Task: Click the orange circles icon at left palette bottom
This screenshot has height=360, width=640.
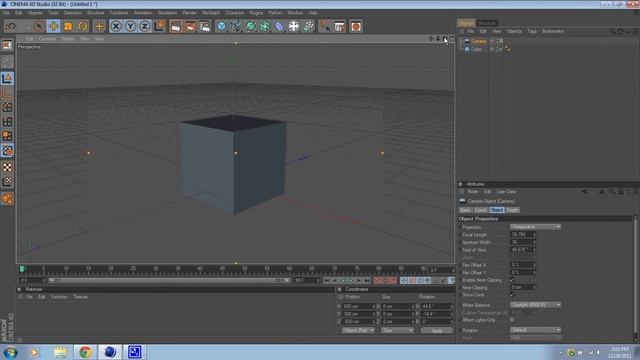Action: point(7,198)
